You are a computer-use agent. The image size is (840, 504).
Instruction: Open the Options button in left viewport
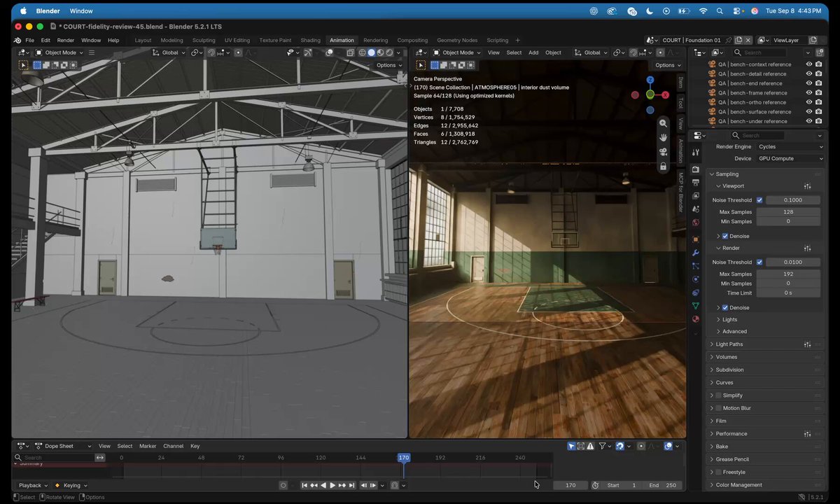click(x=388, y=65)
